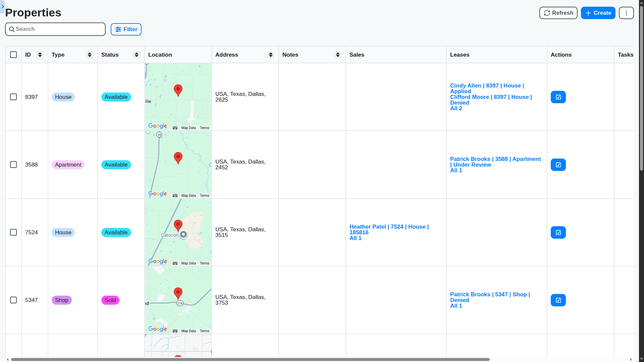Viewport: 644px width, 362px height.
Task: Click task action icon for property 8397
Action: tap(558, 97)
